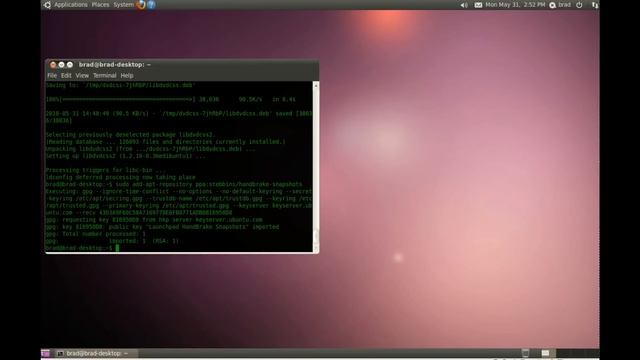Open the trash icon in the bottom panel
The height and width of the screenshot is (360, 640).
[526, 353]
